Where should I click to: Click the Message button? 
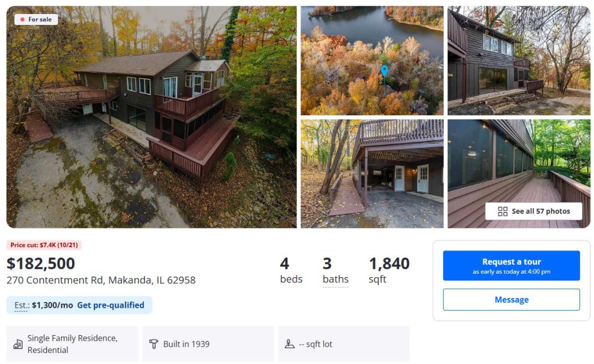pyautogui.click(x=512, y=300)
